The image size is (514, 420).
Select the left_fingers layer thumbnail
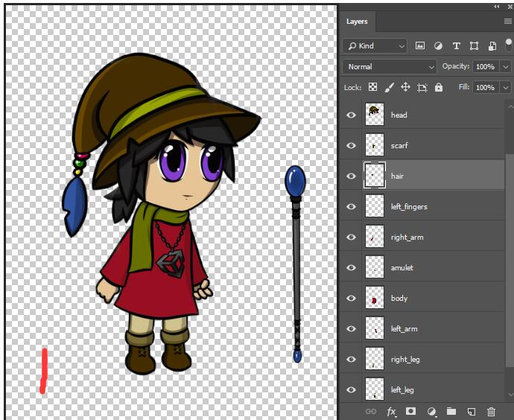coord(375,206)
